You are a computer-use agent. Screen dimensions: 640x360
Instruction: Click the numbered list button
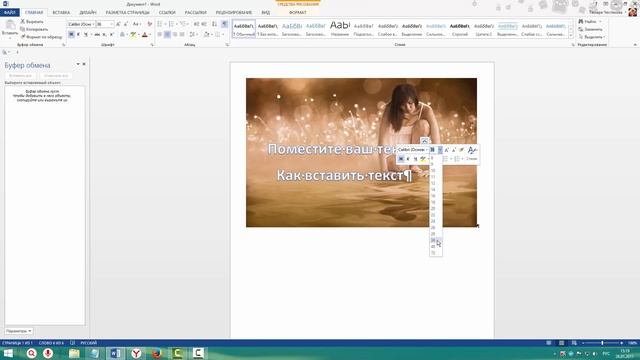pos(171,24)
